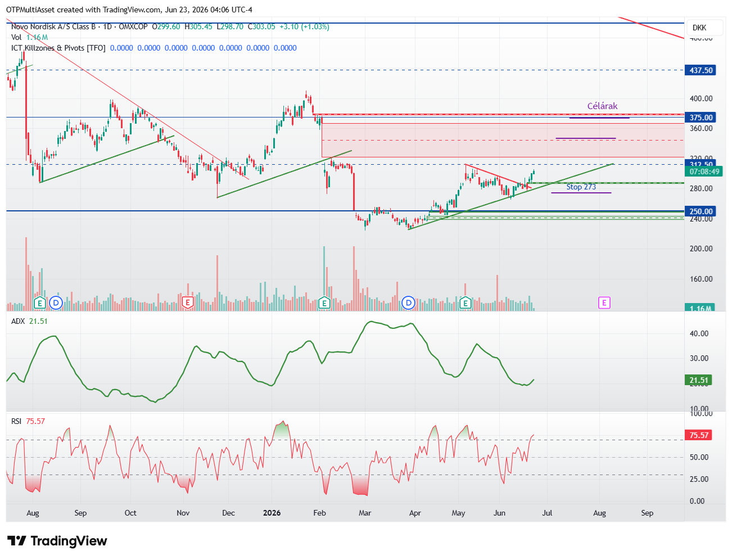Click the TradingView logo
Screen dimensions: 732x560
click(x=57, y=541)
